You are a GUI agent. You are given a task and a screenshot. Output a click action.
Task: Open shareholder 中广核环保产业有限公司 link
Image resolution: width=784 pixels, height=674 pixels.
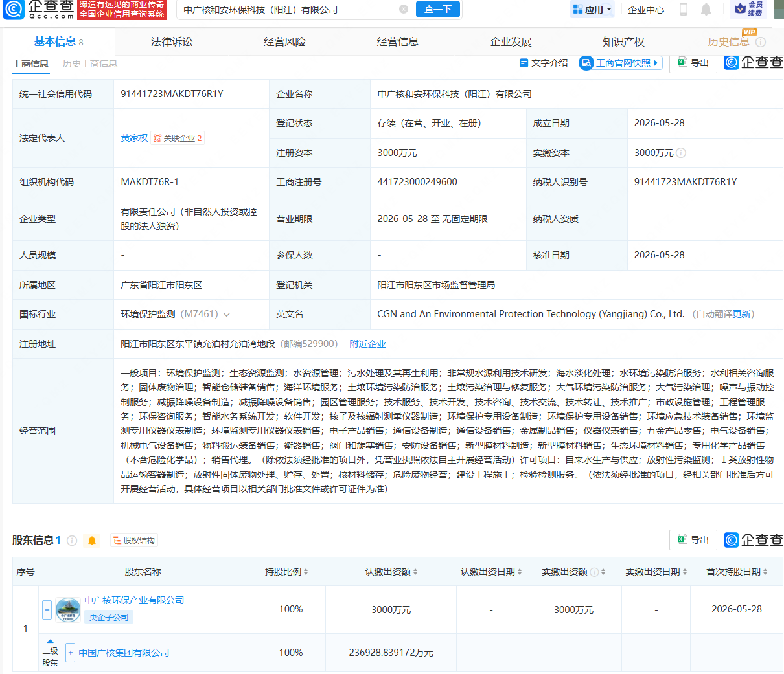tap(134, 600)
